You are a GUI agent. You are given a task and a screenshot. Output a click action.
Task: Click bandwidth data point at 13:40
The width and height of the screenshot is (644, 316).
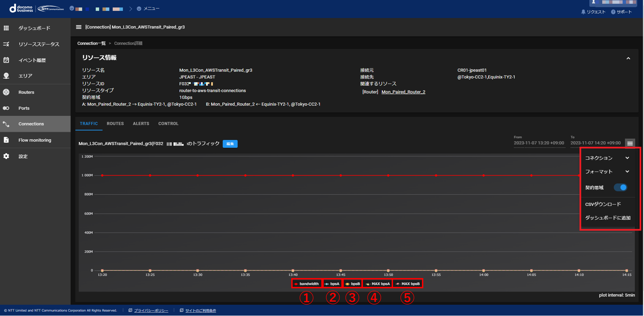[x=293, y=175]
